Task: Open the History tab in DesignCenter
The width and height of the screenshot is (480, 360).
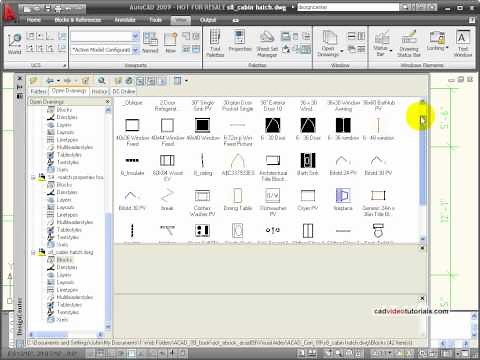Action: click(x=99, y=91)
